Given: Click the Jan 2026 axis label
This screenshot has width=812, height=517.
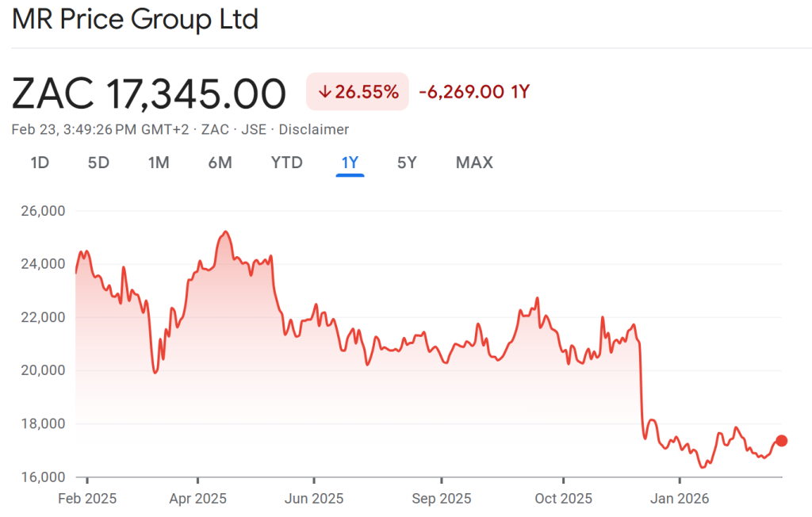Looking at the screenshot, I should coord(680,499).
